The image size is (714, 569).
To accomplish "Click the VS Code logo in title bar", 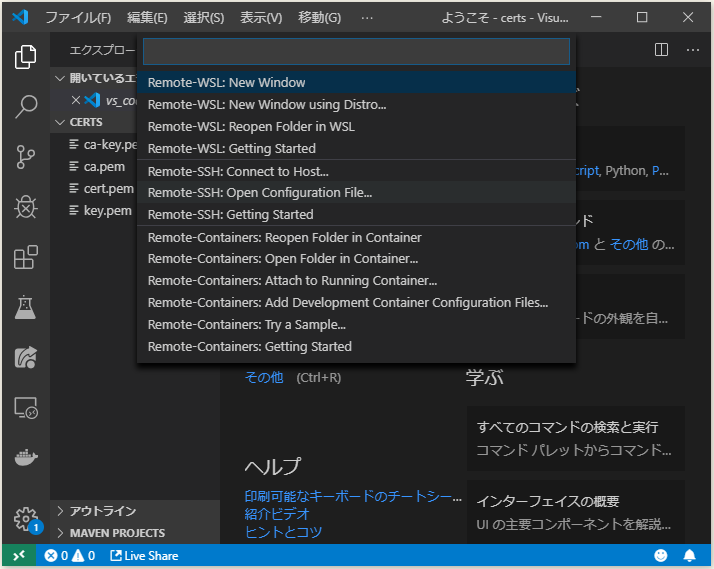I will tap(20, 17).
